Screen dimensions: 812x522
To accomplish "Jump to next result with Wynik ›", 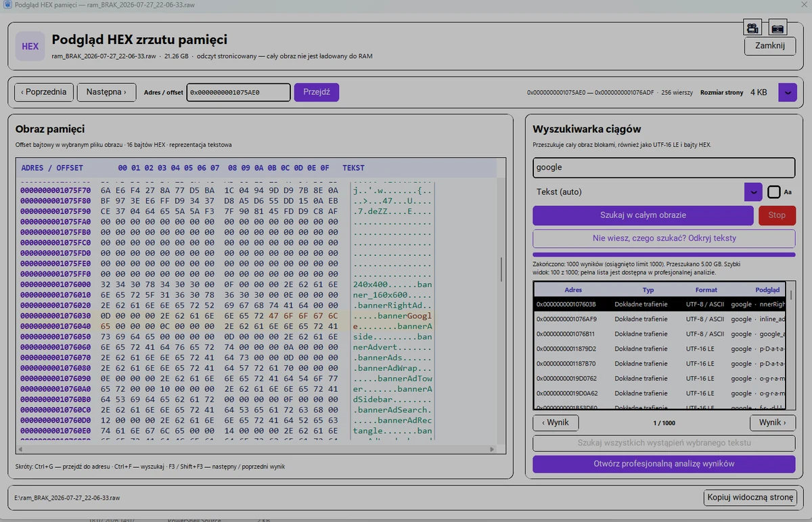I will [772, 422].
